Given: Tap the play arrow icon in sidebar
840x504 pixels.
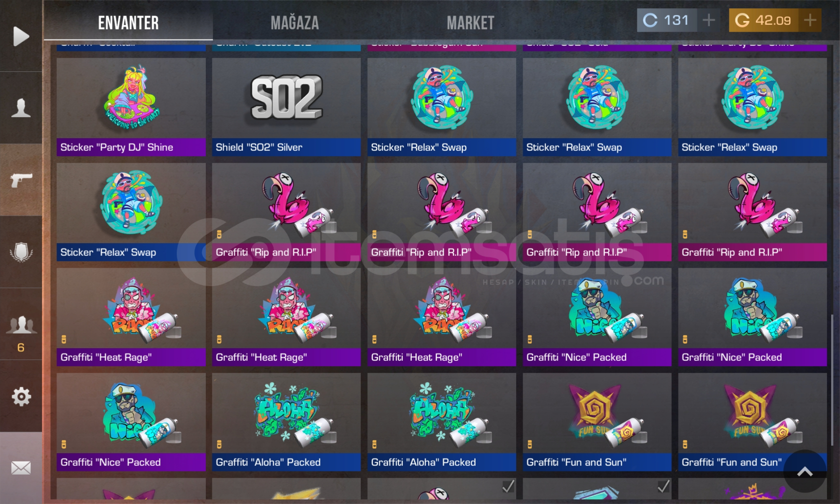Looking at the screenshot, I should coord(21,36).
